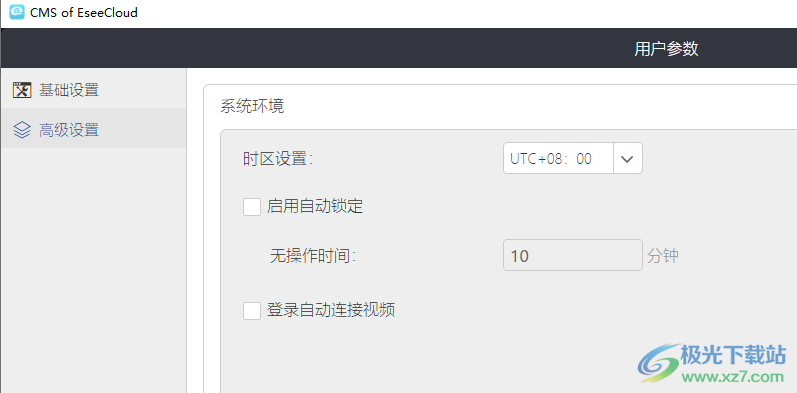The width and height of the screenshot is (797, 393).
Task: Click the 用户参数 header title
Action: click(x=666, y=48)
